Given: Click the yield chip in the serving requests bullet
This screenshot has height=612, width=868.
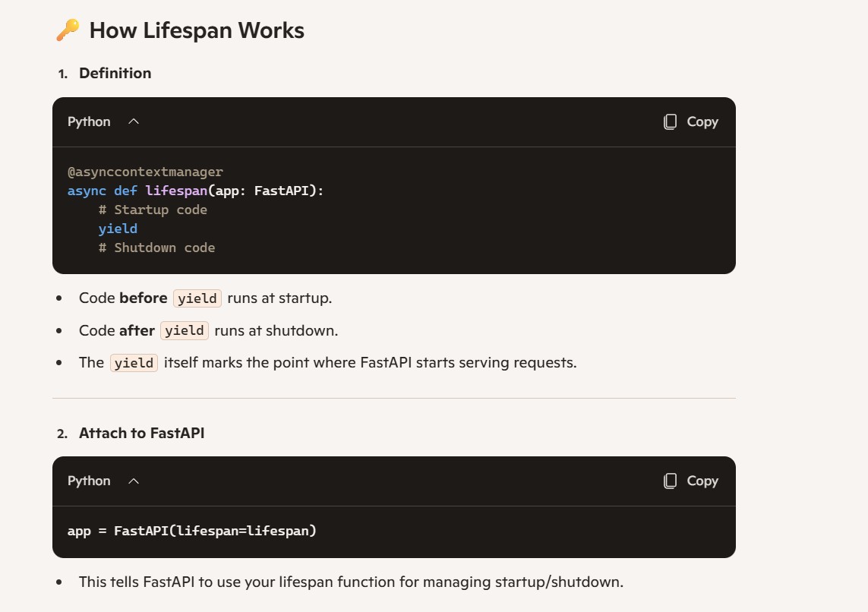Looking at the screenshot, I should tap(134, 363).
